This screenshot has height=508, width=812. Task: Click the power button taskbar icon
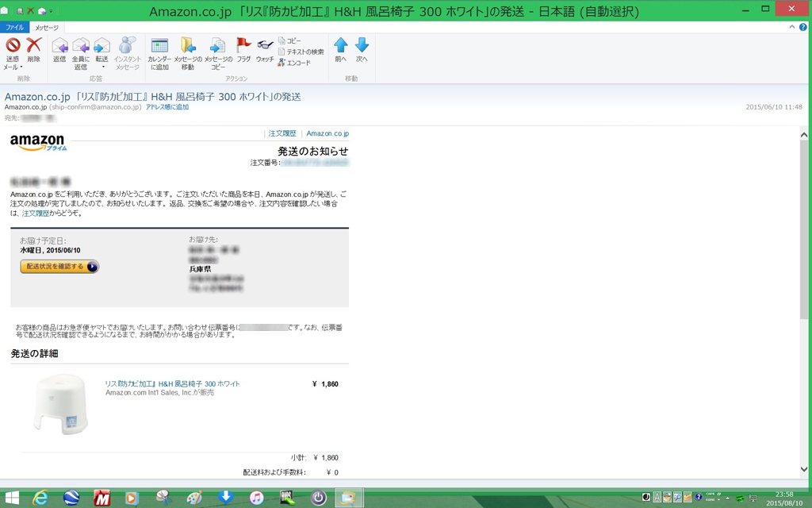[x=318, y=498]
